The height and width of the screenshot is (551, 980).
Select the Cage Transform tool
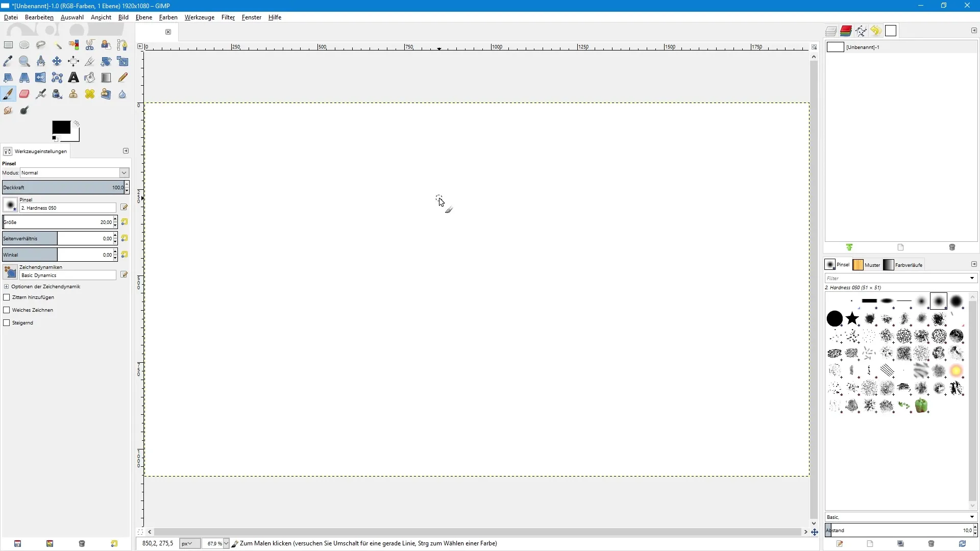click(57, 78)
